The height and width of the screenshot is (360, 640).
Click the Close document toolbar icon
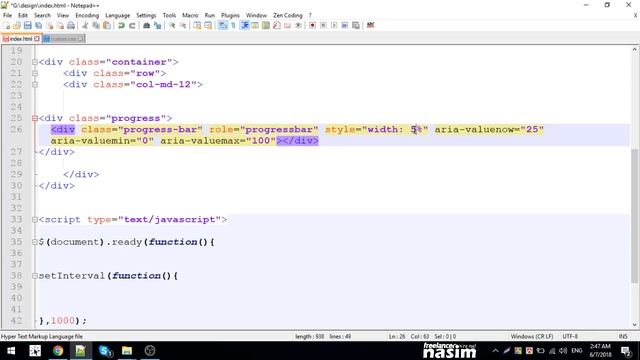[50, 25]
